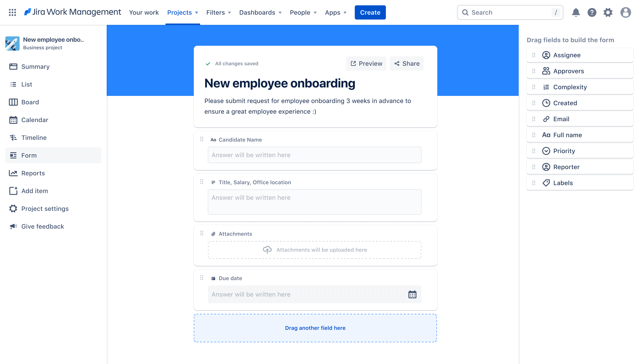Open Project settings in sidebar
The height and width of the screenshot is (364, 640).
45,208
